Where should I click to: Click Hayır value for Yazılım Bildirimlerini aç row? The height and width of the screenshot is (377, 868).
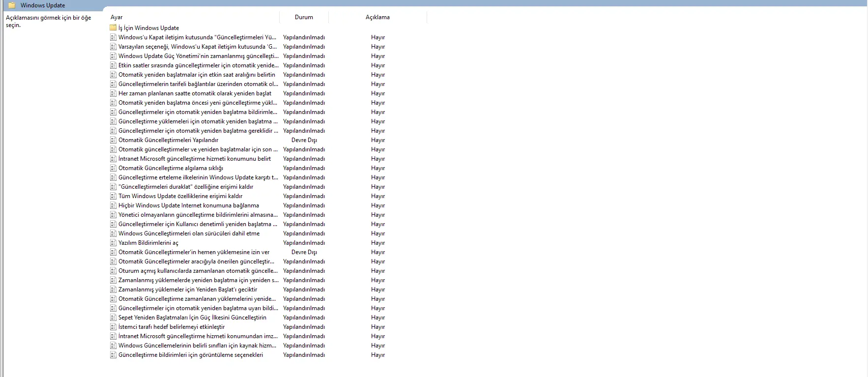click(x=378, y=243)
